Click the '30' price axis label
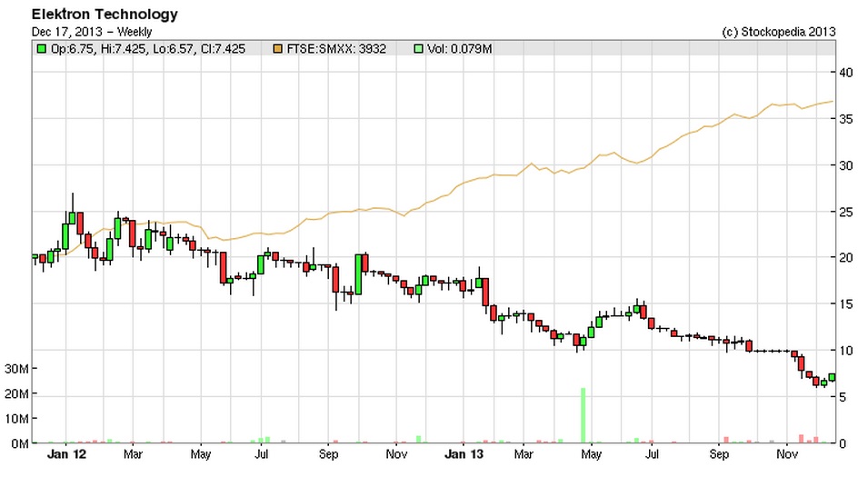 846,165
